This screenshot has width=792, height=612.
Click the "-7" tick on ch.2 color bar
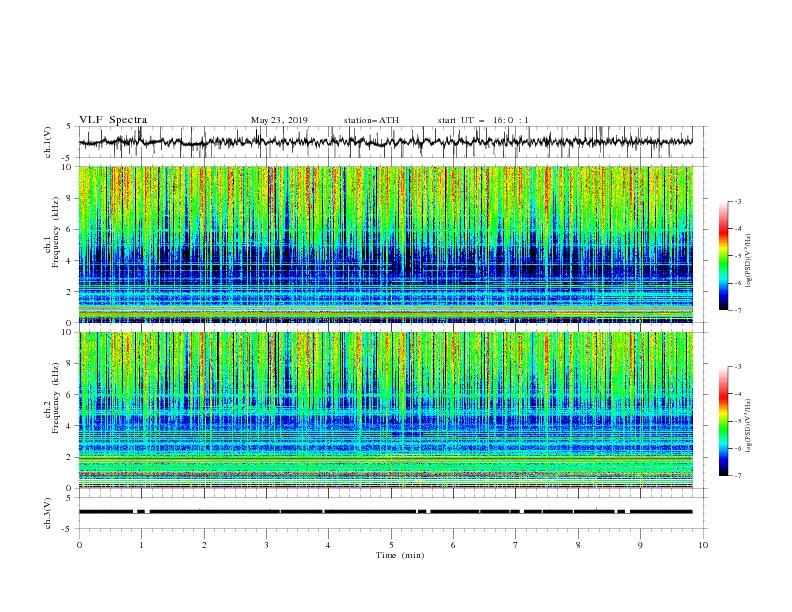pos(737,476)
